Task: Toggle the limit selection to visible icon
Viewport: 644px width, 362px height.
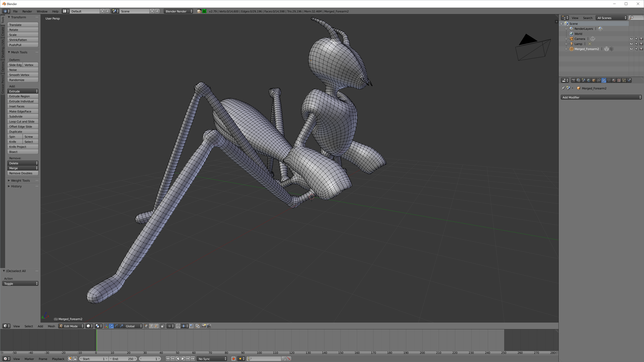Action: click(163, 326)
